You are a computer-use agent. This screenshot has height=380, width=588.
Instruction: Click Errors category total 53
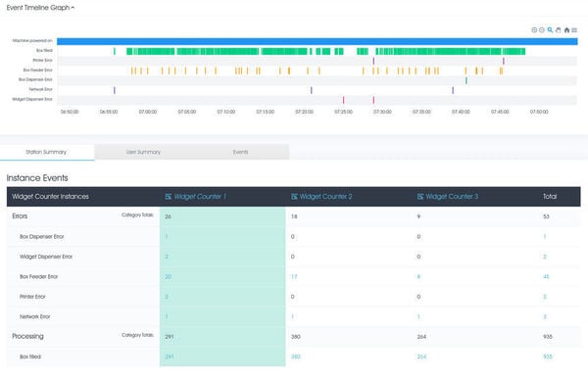(546, 216)
